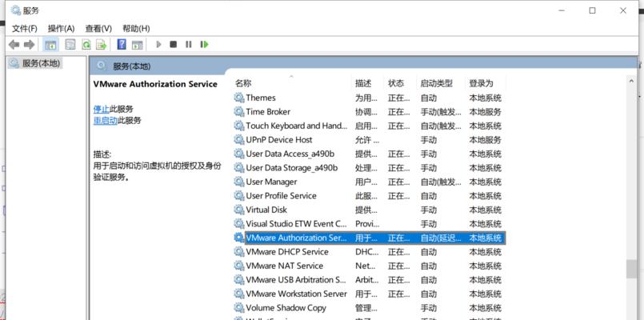644x320 pixels.
Task: Click the 停止 link to stop service
Action: point(101,109)
